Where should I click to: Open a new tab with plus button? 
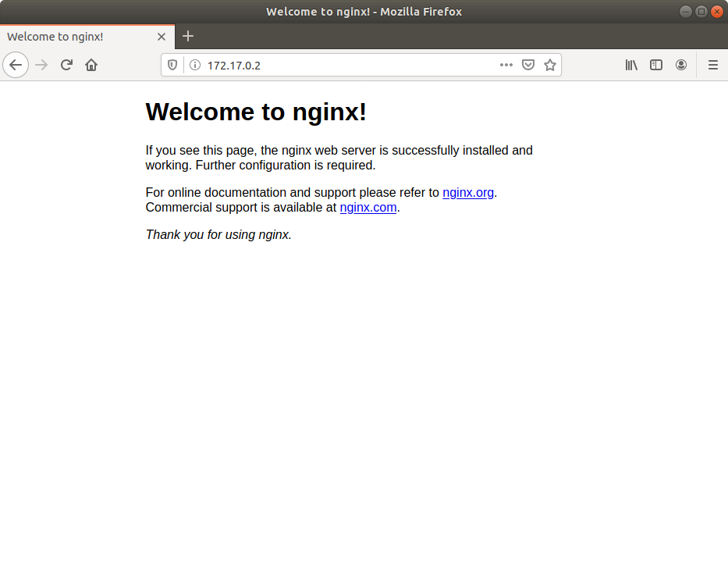188,37
